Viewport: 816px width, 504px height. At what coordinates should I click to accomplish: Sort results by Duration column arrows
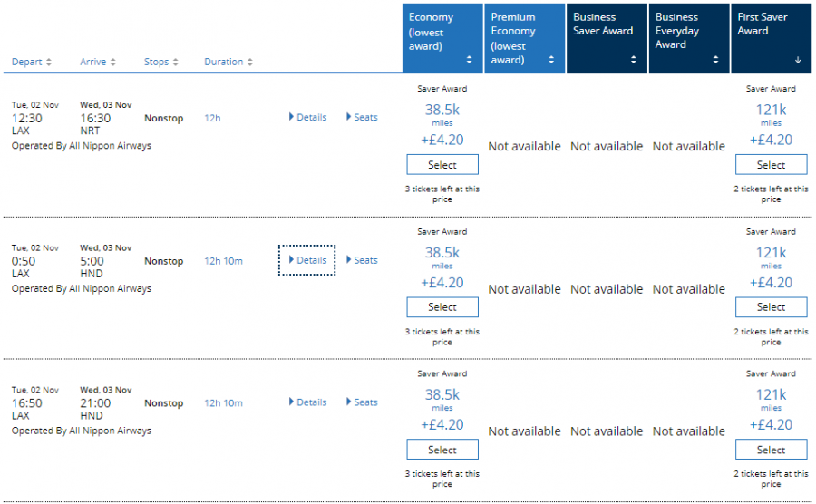click(249, 63)
